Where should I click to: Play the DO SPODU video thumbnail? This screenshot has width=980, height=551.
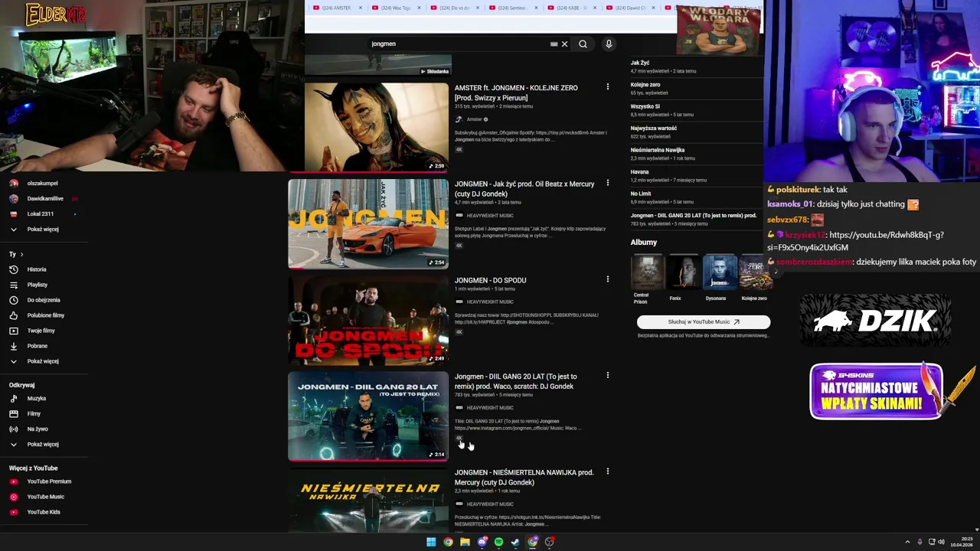coord(368,320)
